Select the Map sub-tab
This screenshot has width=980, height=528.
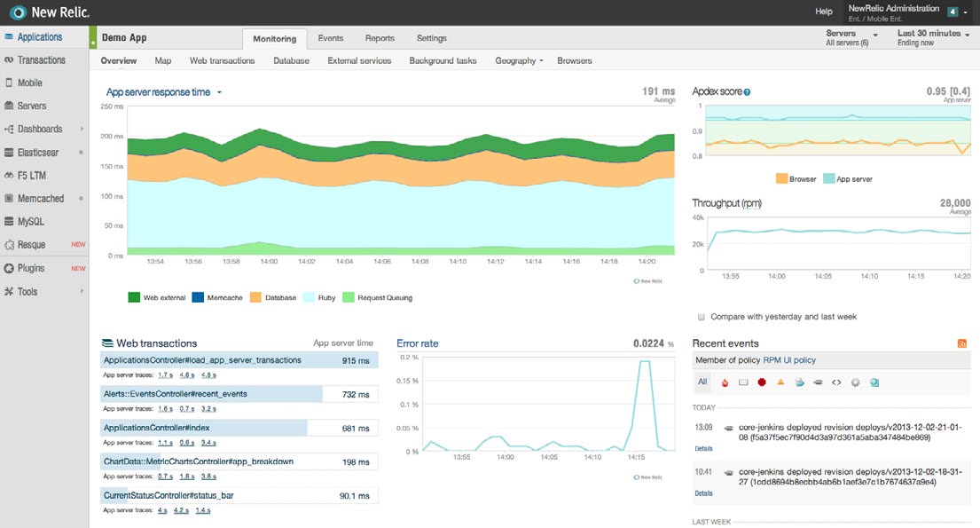[x=163, y=60]
